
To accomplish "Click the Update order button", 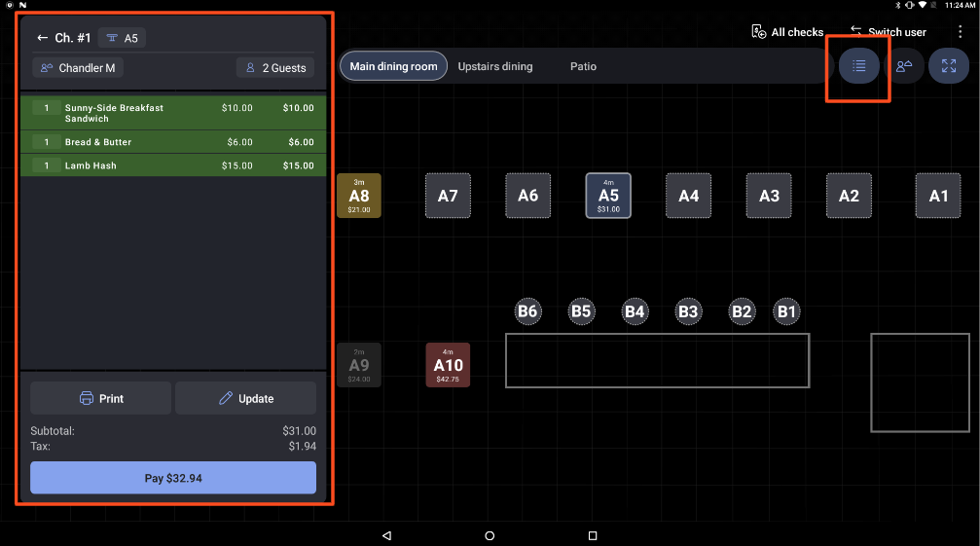I will [x=245, y=398].
